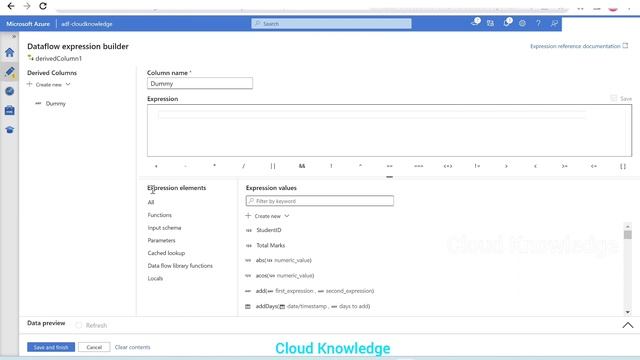
Task: Open the Home hub in sidebar
Action: pos(9,52)
